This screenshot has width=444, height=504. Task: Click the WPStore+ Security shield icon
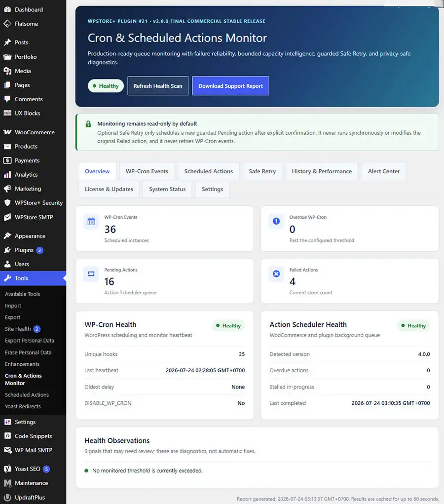click(7, 203)
